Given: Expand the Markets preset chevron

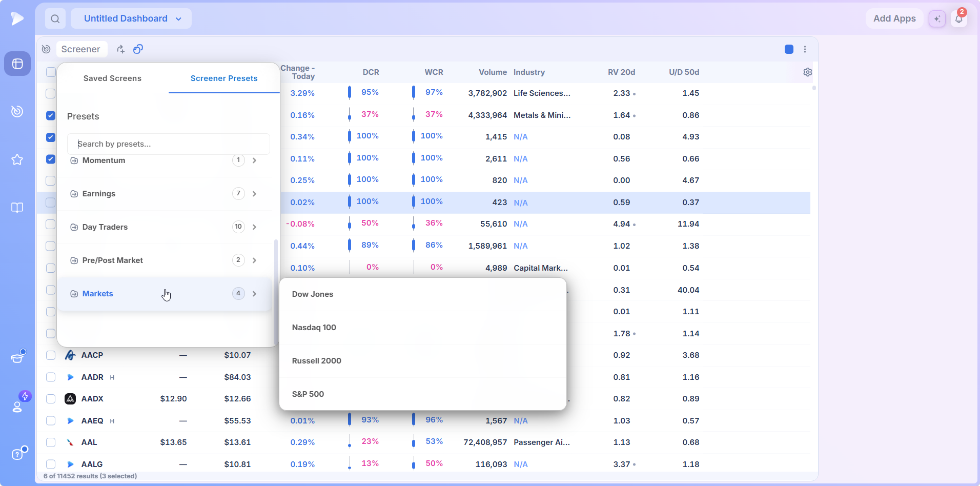Looking at the screenshot, I should tap(254, 294).
